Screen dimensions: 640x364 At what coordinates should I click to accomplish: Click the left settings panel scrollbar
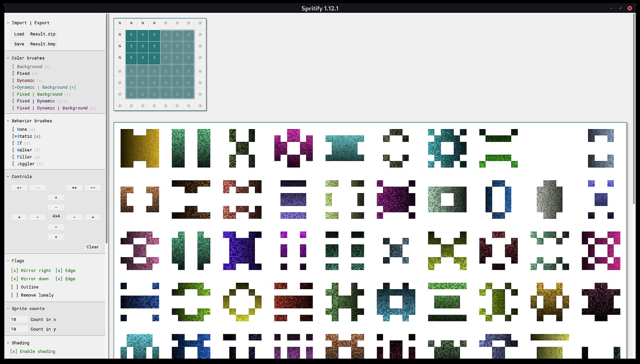(107, 128)
